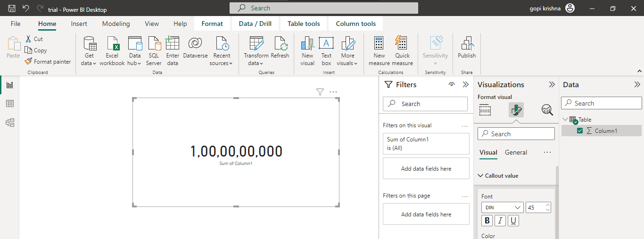Open the Data / Drill tab
Image resolution: width=644 pixels, height=239 pixels.
click(255, 24)
